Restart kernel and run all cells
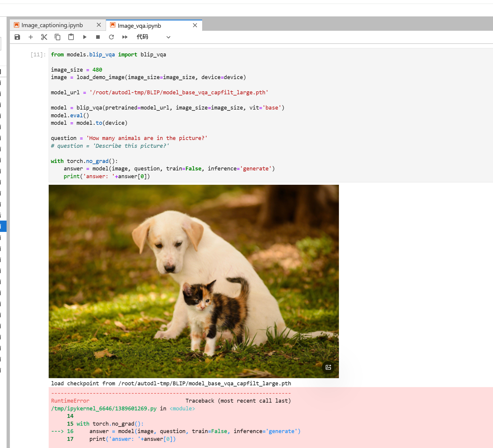This screenshot has height=448, width=493. click(125, 37)
